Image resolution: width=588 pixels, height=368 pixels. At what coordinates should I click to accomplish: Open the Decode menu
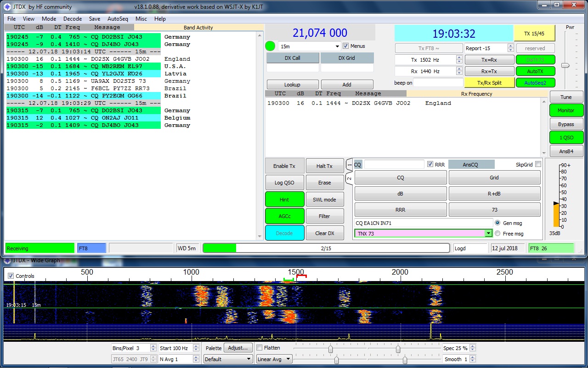[73, 19]
